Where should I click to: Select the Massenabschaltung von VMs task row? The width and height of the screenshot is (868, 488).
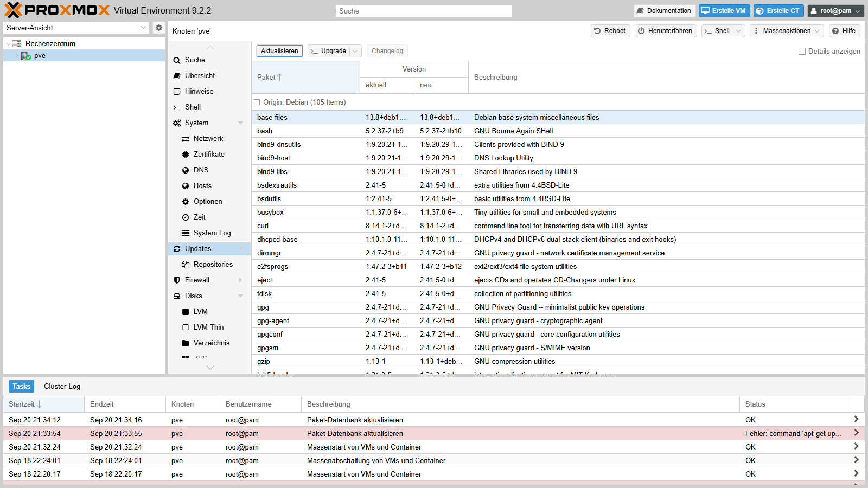[434, 460]
